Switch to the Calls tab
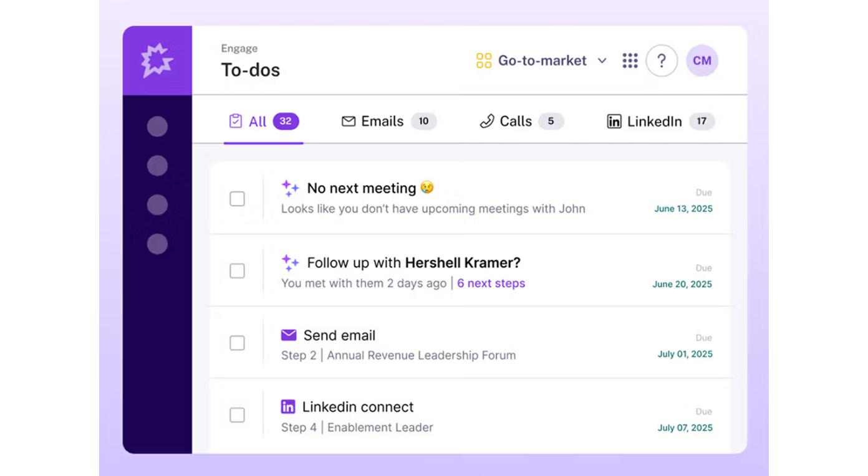The image size is (868, 476). (x=521, y=121)
